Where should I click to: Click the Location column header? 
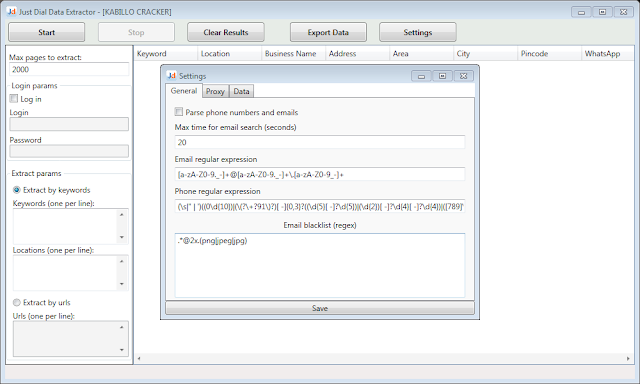pos(230,53)
